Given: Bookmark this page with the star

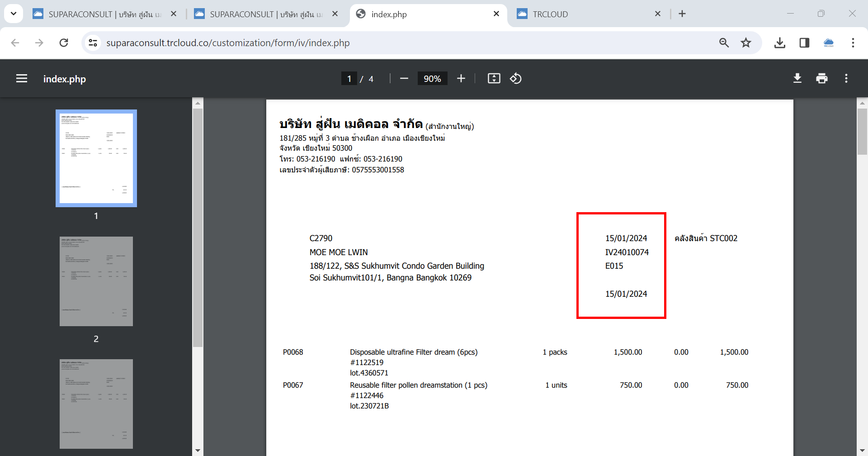Looking at the screenshot, I should coord(746,43).
